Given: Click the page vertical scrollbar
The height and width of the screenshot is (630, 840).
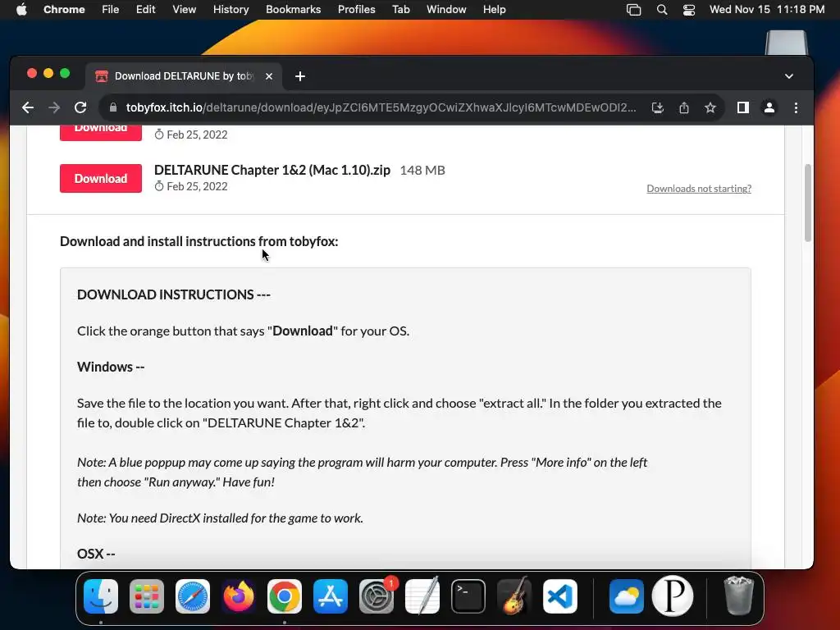Looking at the screenshot, I should pyautogui.click(x=808, y=203).
